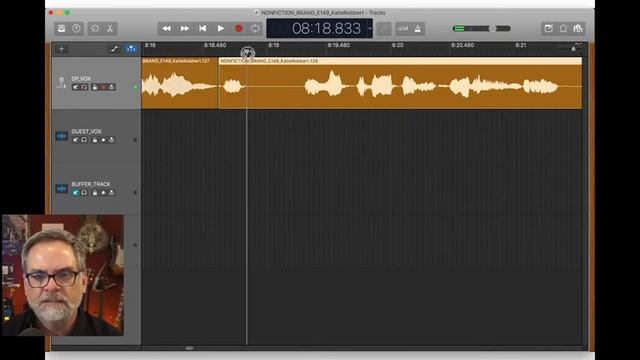Open the Editors scissors button

(x=110, y=28)
